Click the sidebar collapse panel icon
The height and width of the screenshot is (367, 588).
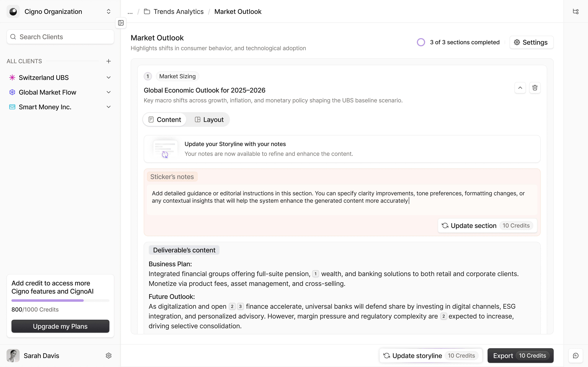[x=121, y=23]
